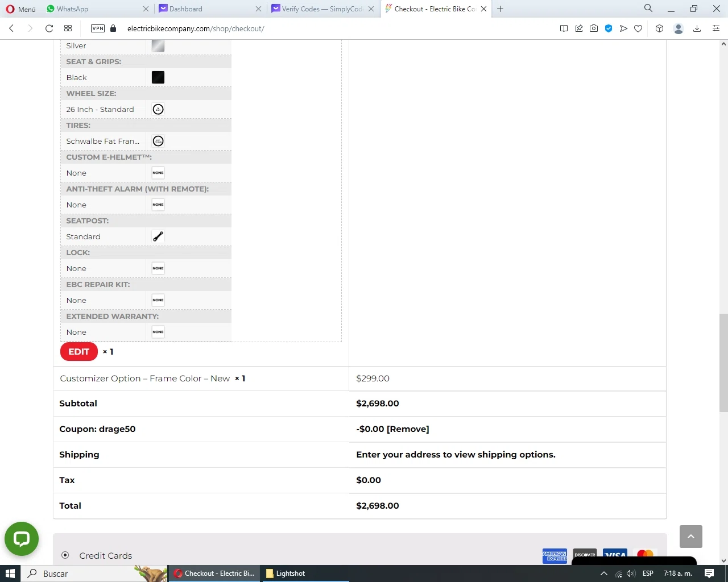Click the page vertical scrollbar thumb

click(723, 363)
